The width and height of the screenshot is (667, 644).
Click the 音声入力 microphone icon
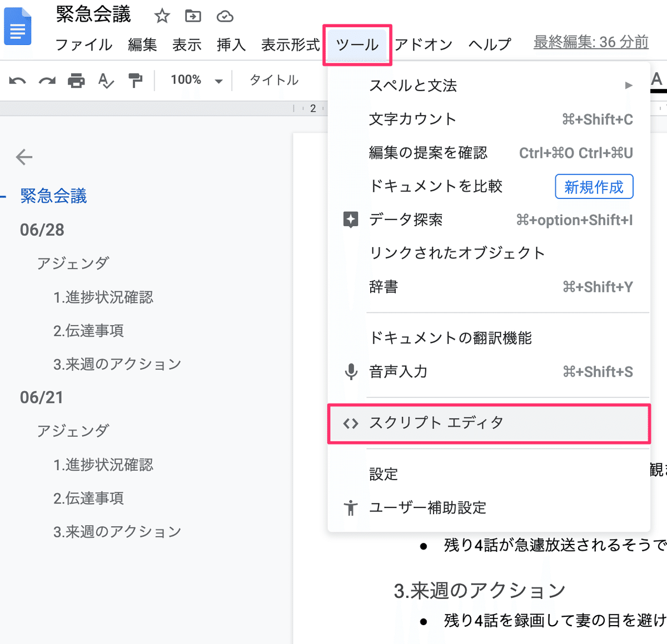click(x=351, y=372)
